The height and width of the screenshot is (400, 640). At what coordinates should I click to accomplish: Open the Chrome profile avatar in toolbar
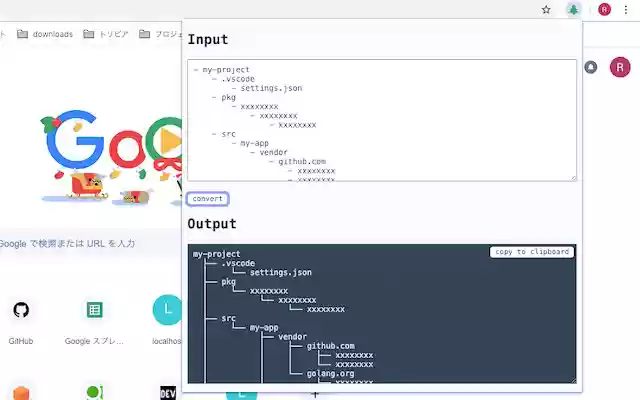604,9
